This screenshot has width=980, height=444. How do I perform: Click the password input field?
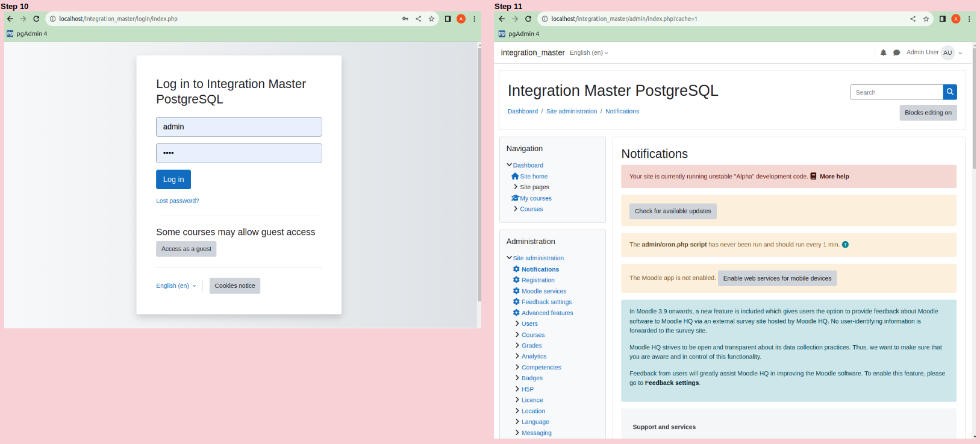pos(239,153)
